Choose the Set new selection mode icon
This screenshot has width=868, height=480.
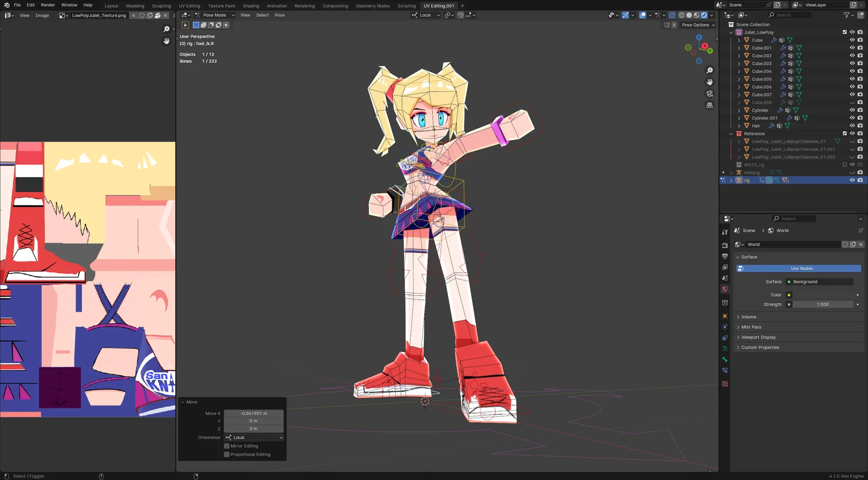point(196,25)
